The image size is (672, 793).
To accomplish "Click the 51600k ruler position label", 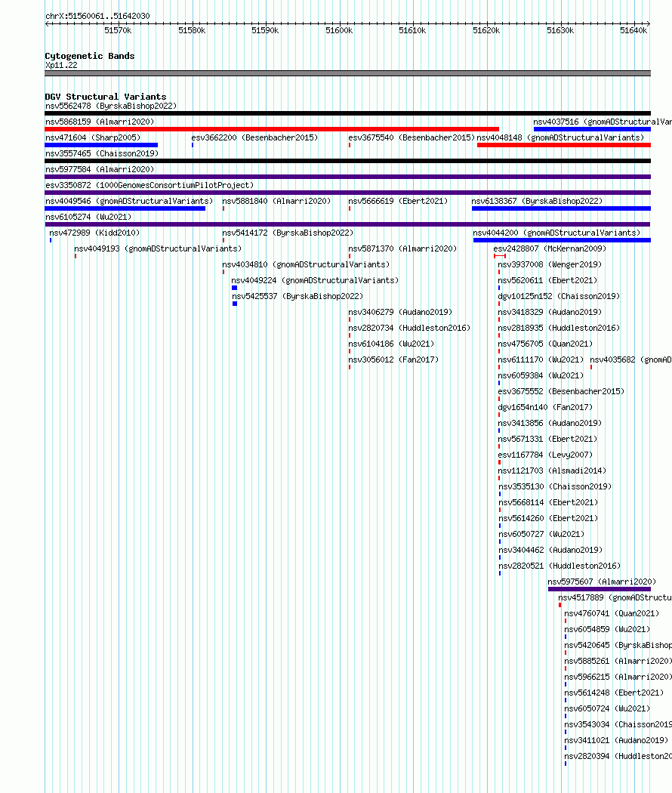I will click(339, 30).
